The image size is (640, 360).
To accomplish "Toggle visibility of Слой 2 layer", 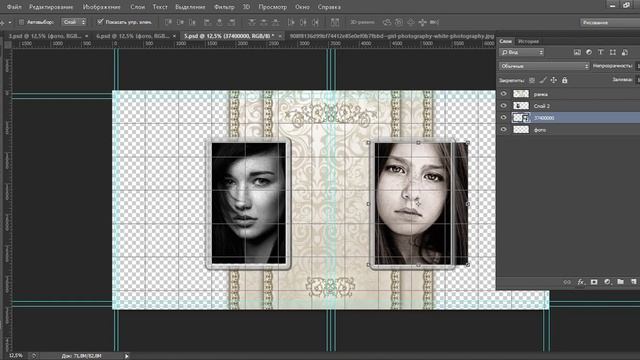I will [504, 106].
